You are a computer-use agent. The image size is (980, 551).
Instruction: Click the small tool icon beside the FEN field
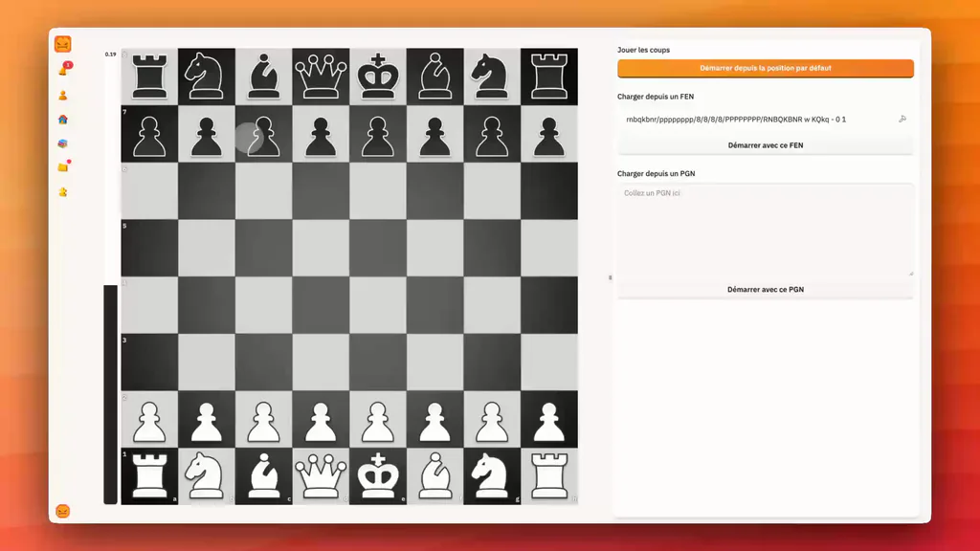point(902,120)
